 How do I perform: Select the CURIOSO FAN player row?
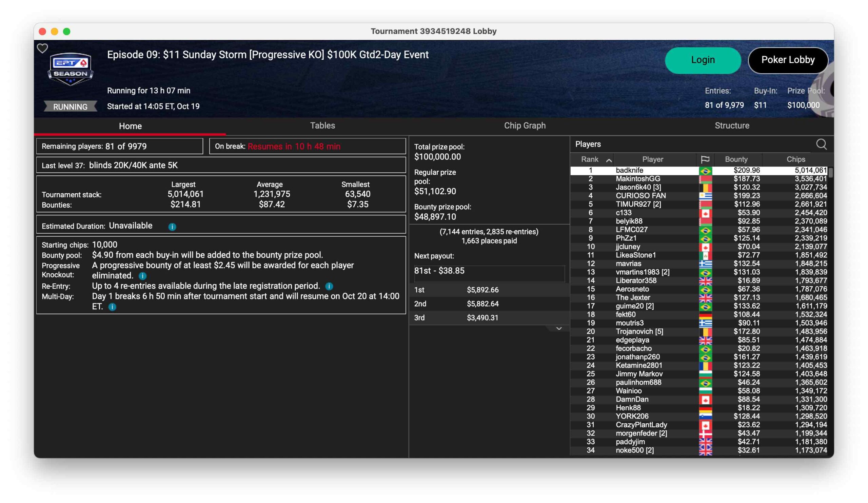(x=640, y=196)
